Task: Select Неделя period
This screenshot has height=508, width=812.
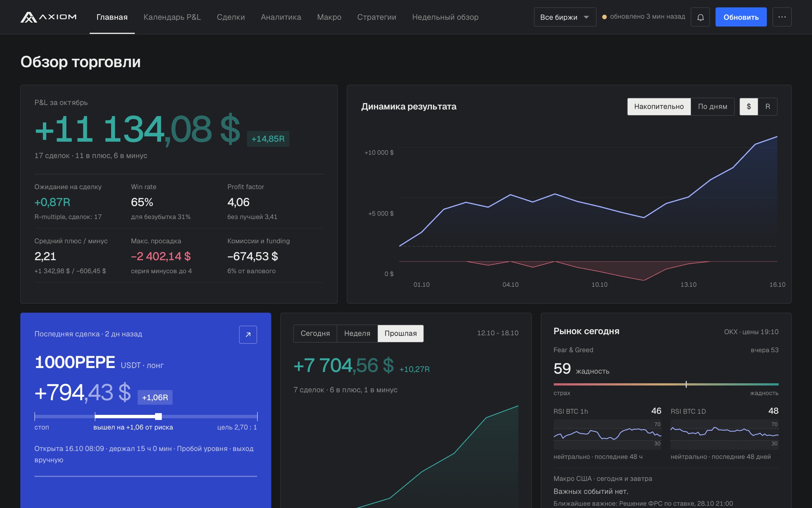Action: point(357,334)
